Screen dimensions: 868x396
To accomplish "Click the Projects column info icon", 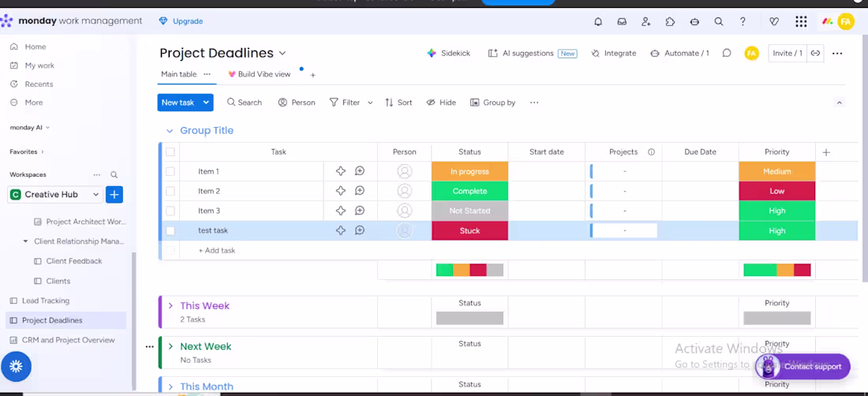I will [x=652, y=152].
